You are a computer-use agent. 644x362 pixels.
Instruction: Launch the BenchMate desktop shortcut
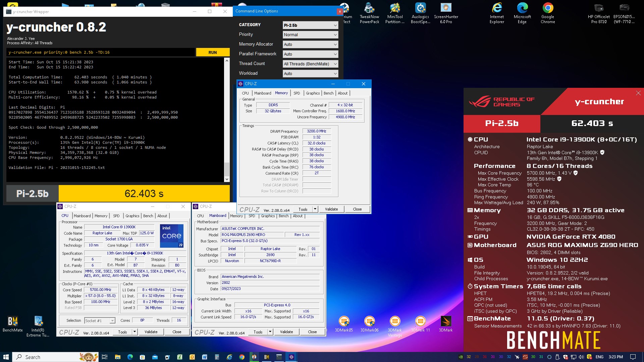(x=13, y=324)
